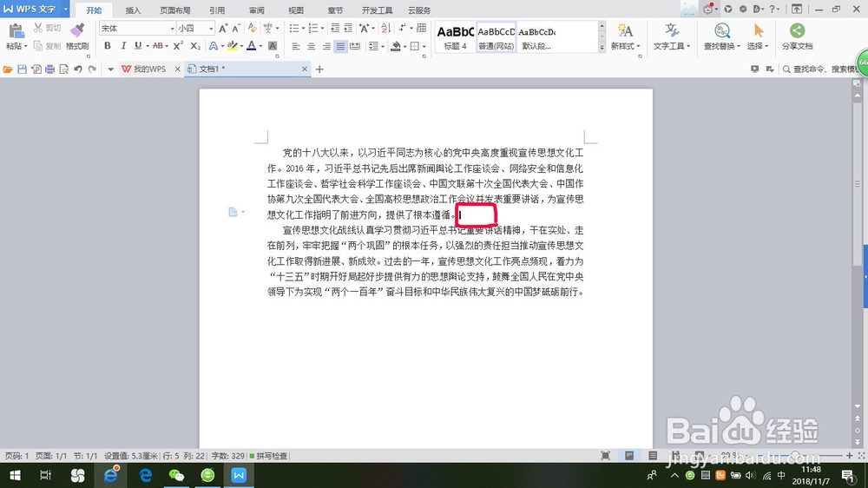The image size is (868, 488).
Task: Apply the 默认段... style
Action: click(x=537, y=37)
